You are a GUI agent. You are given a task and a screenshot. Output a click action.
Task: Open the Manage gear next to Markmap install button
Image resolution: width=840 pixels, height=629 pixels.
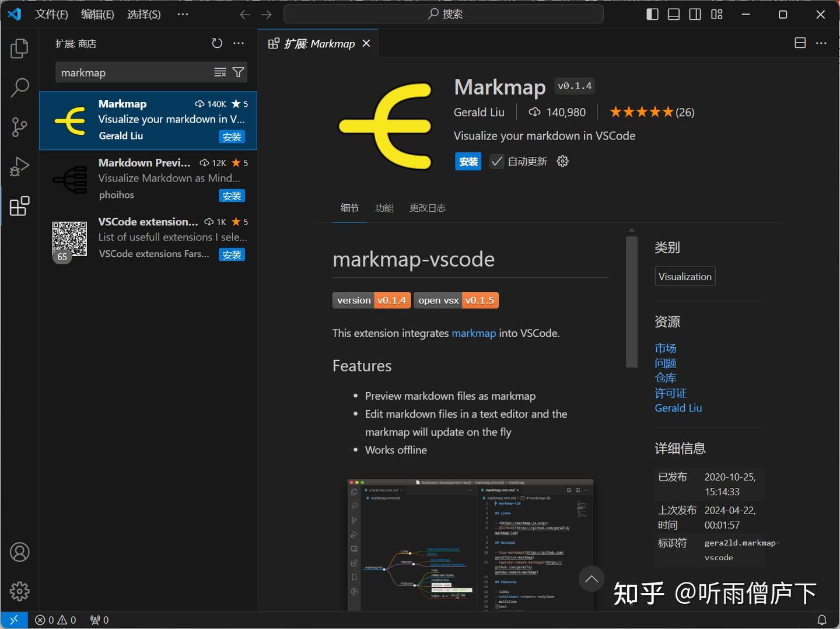[x=562, y=161]
